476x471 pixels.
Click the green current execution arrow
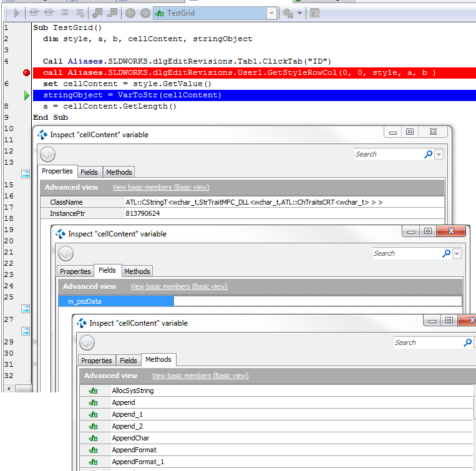pyautogui.click(x=26, y=95)
